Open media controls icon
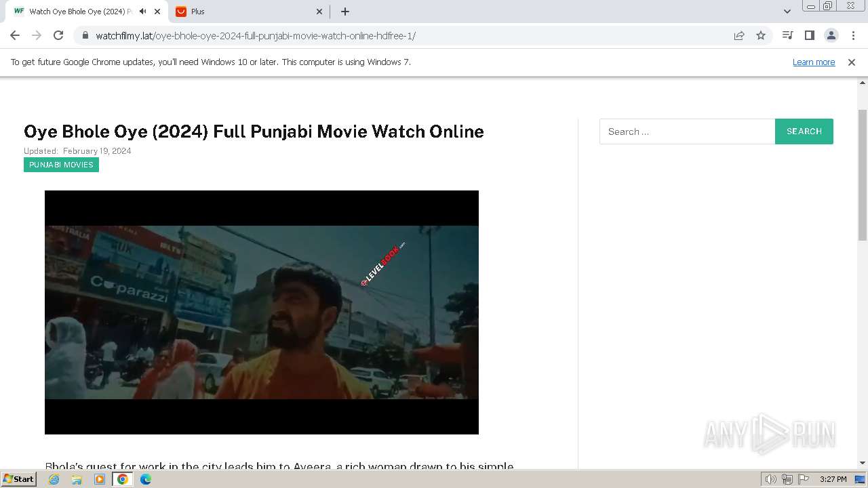The width and height of the screenshot is (868, 488). 787,35
